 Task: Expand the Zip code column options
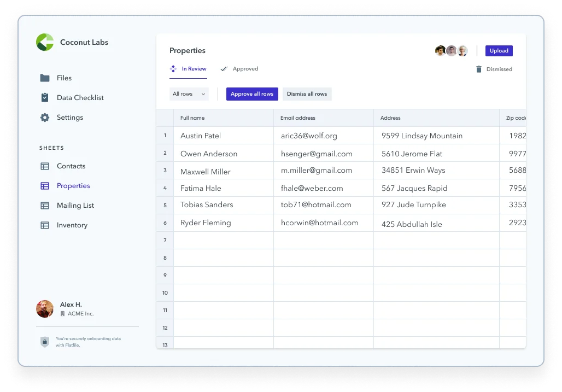coord(514,118)
